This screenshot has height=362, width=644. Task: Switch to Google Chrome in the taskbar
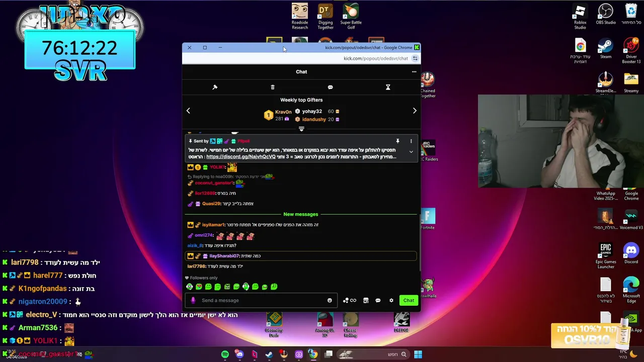click(x=313, y=354)
